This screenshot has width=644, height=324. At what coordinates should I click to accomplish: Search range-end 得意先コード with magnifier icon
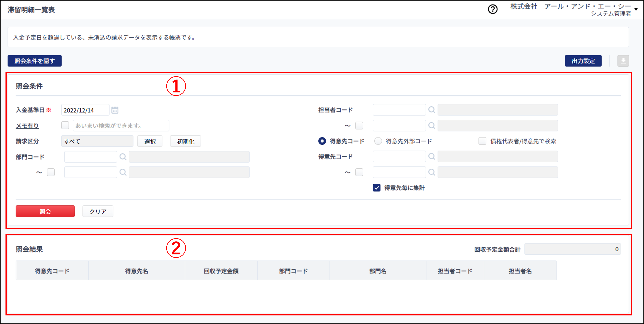pos(432,172)
